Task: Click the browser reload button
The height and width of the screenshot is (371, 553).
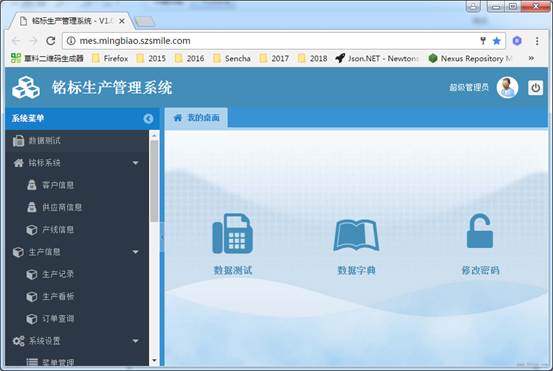Action: click(51, 41)
